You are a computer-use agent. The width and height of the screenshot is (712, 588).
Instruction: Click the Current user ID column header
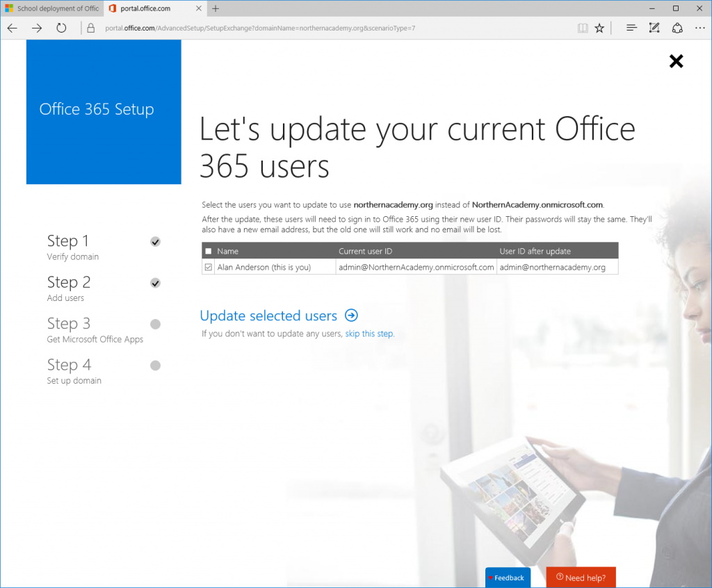tap(365, 251)
